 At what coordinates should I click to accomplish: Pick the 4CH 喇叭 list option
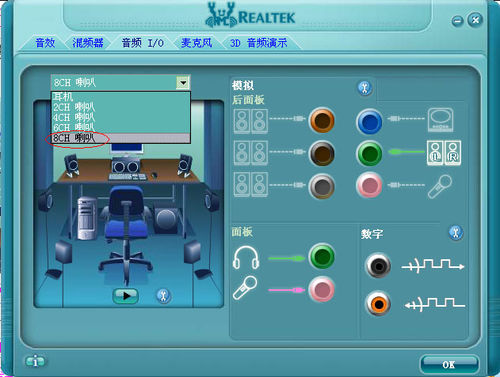121,117
